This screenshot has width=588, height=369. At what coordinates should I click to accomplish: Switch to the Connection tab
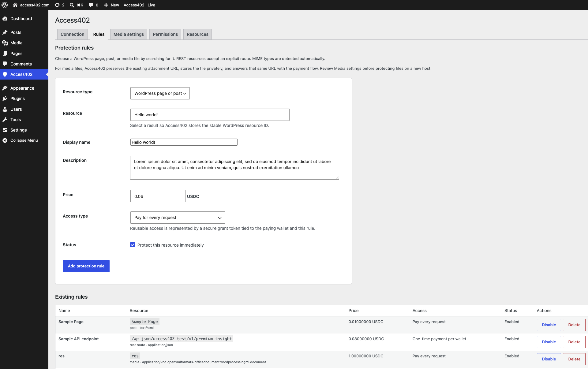[x=72, y=34]
